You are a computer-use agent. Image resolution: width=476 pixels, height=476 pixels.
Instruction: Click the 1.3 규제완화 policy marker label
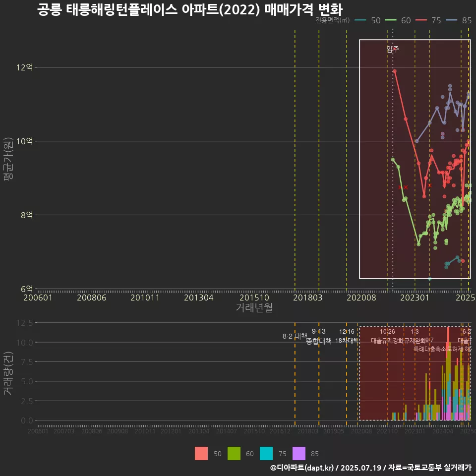(415, 336)
